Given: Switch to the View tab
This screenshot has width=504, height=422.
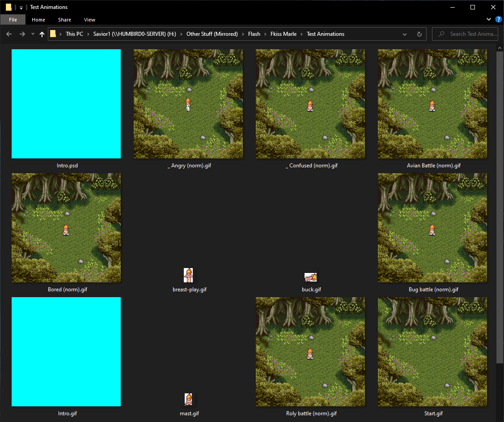Looking at the screenshot, I should 89,20.
